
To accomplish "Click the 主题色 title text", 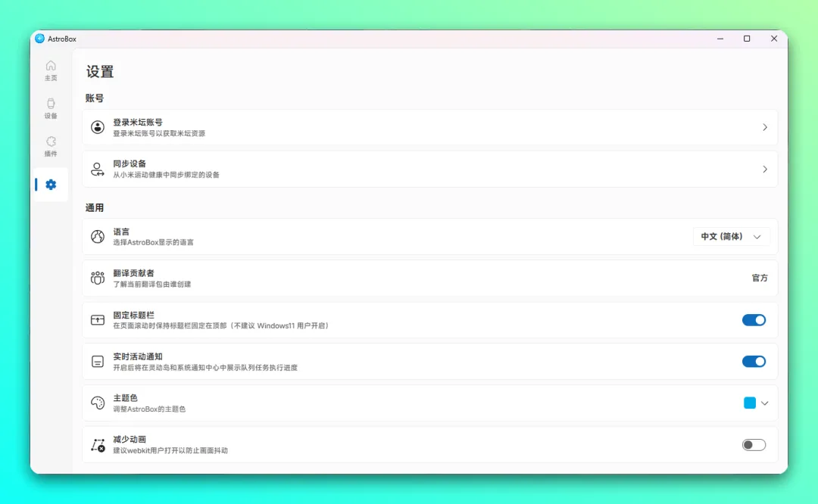I will coord(125,397).
